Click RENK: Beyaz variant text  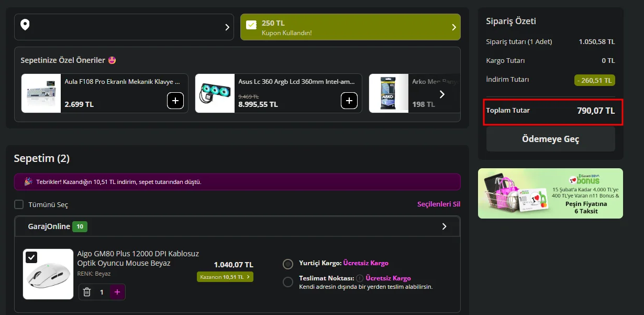coord(94,274)
